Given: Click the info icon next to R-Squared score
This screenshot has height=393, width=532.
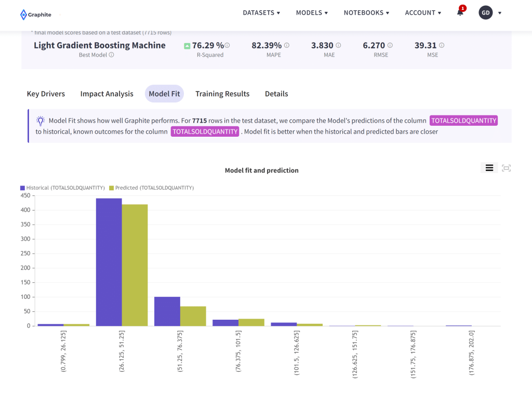Looking at the screenshot, I should pyautogui.click(x=227, y=45).
